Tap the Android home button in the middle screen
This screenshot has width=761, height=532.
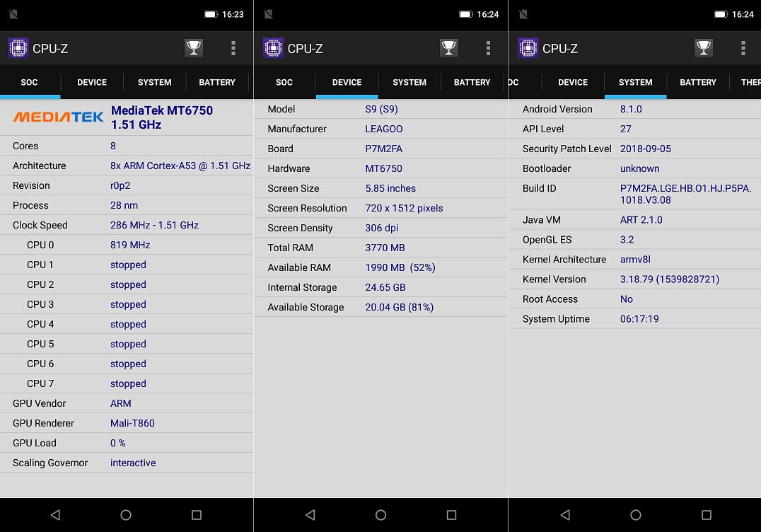point(381,515)
